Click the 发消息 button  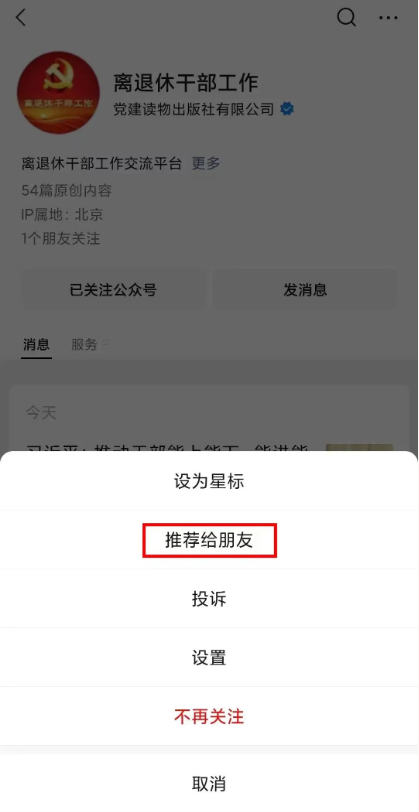pos(305,289)
